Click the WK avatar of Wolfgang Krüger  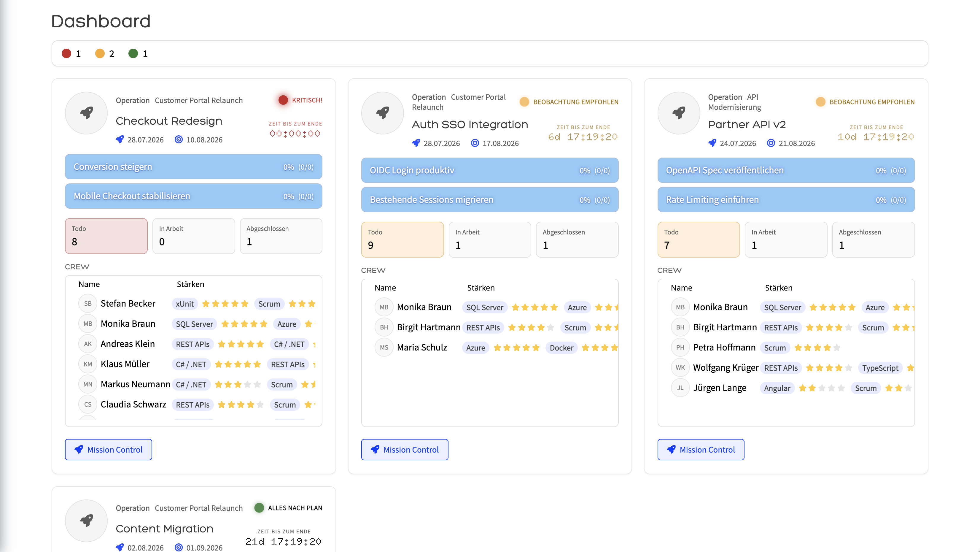(x=680, y=368)
